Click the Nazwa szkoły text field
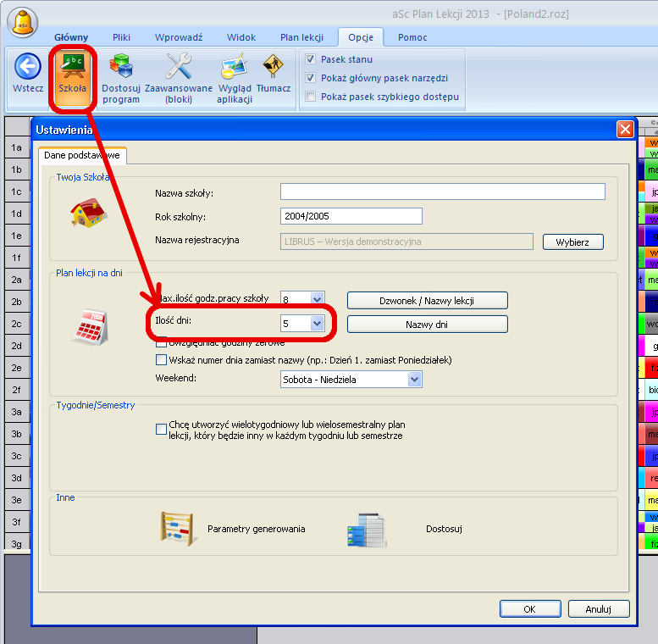 pos(442,192)
